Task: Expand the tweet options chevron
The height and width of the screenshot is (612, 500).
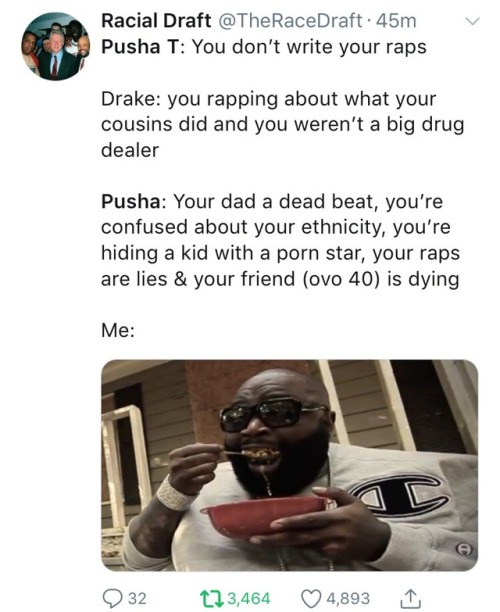Action: pos(472,21)
